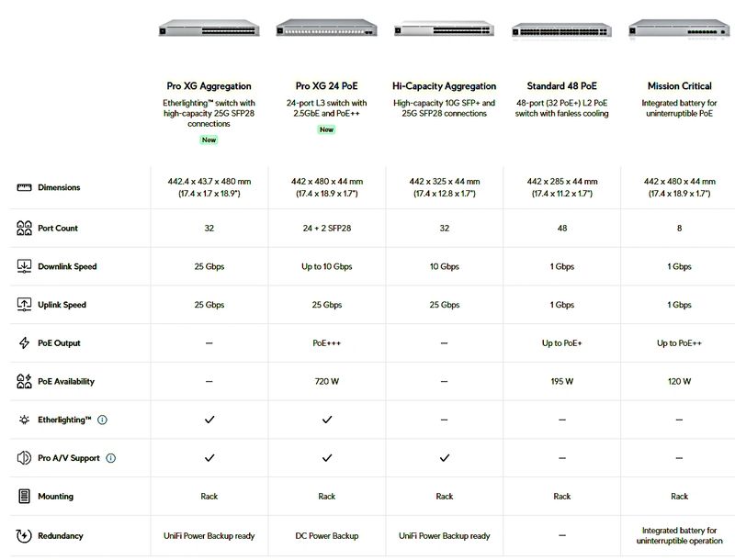Open the Standard 48 PoE product title
The width and height of the screenshot is (735, 560).
click(x=561, y=86)
